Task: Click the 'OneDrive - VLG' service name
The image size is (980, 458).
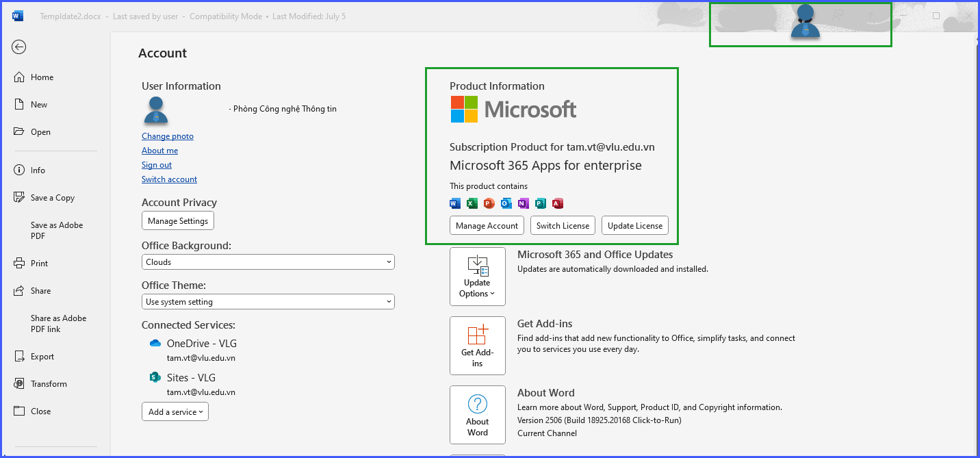Action: click(x=202, y=344)
